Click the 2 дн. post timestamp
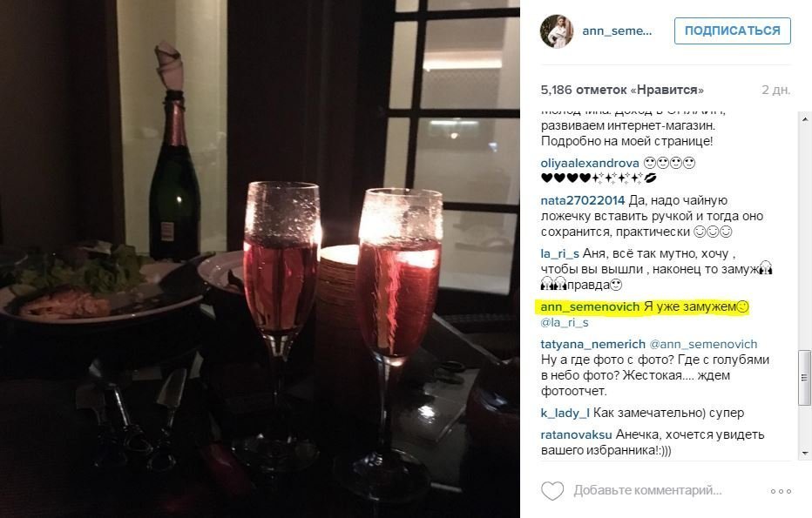 pos(775,90)
